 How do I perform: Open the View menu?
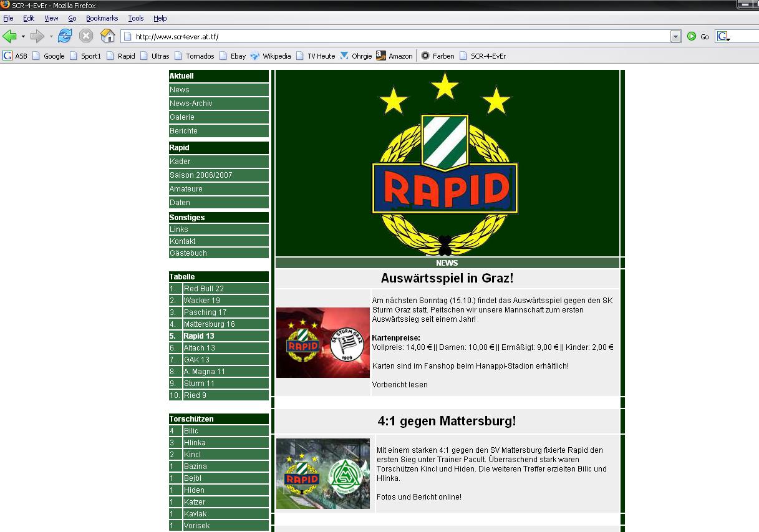pos(51,18)
